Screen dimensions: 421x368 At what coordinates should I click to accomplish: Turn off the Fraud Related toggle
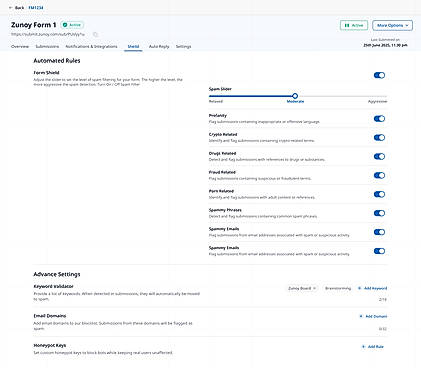(379, 175)
